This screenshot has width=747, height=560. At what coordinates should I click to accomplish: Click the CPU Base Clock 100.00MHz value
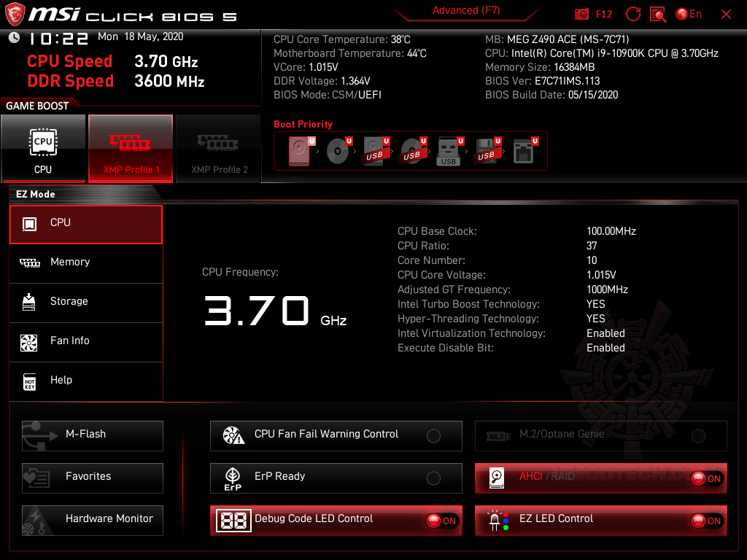pos(611,231)
